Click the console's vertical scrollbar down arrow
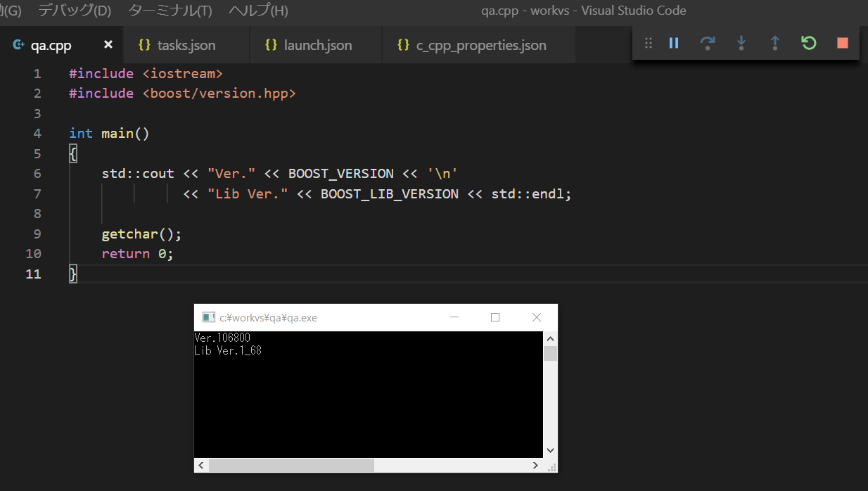This screenshot has width=868, height=491. (x=550, y=449)
